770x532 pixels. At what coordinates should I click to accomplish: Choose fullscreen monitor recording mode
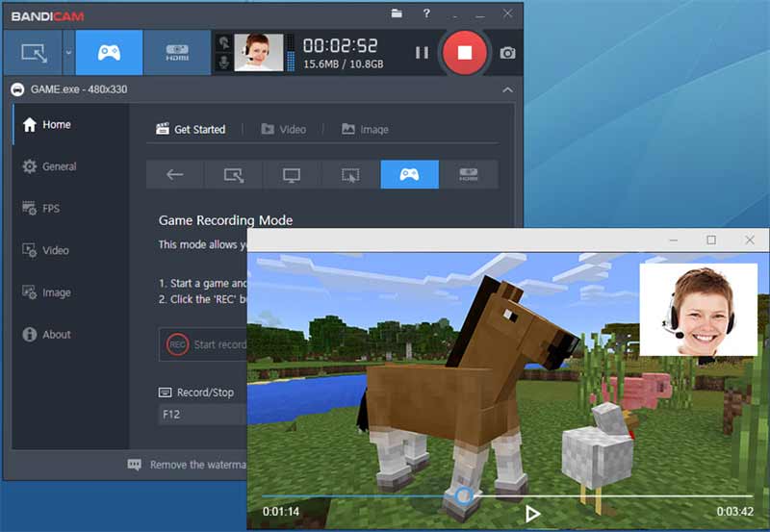coord(292,174)
